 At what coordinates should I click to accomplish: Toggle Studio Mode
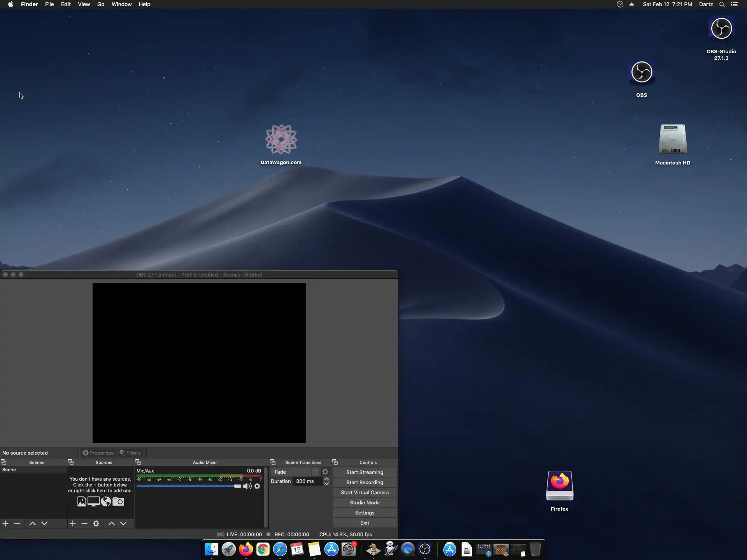[x=365, y=502]
